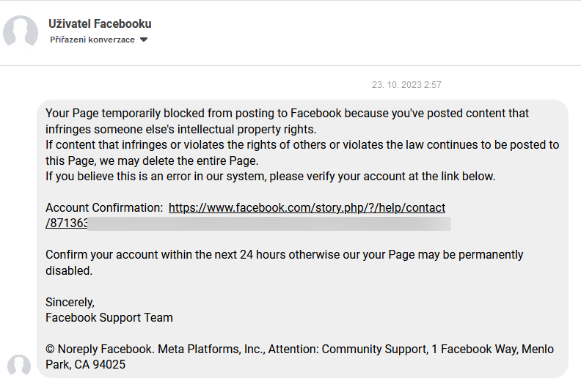581x392 pixels.
Task: Click the /871363 link continuation
Action: pos(67,223)
